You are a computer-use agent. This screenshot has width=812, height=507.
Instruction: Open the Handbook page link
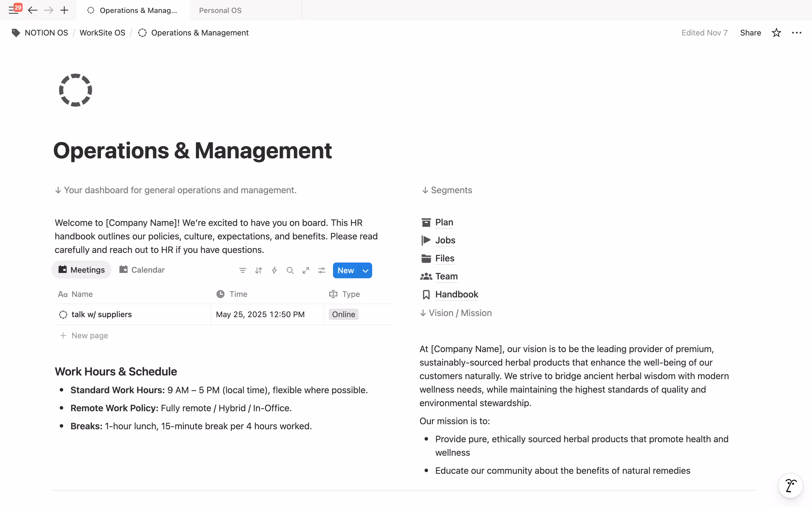coord(456,294)
